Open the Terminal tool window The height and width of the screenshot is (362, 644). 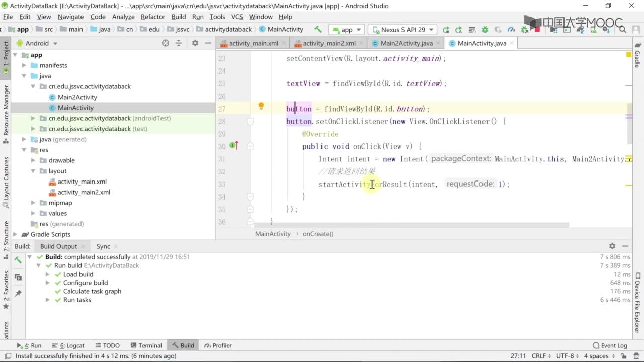click(x=146, y=345)
